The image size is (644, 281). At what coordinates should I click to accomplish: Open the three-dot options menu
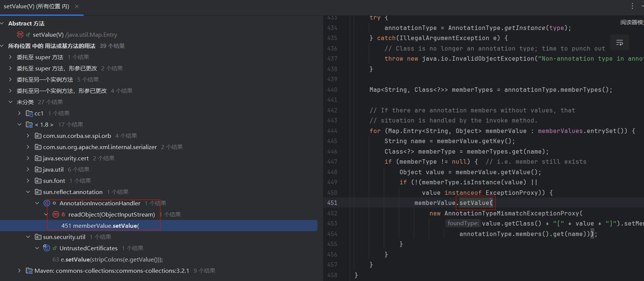click(632, 6)
